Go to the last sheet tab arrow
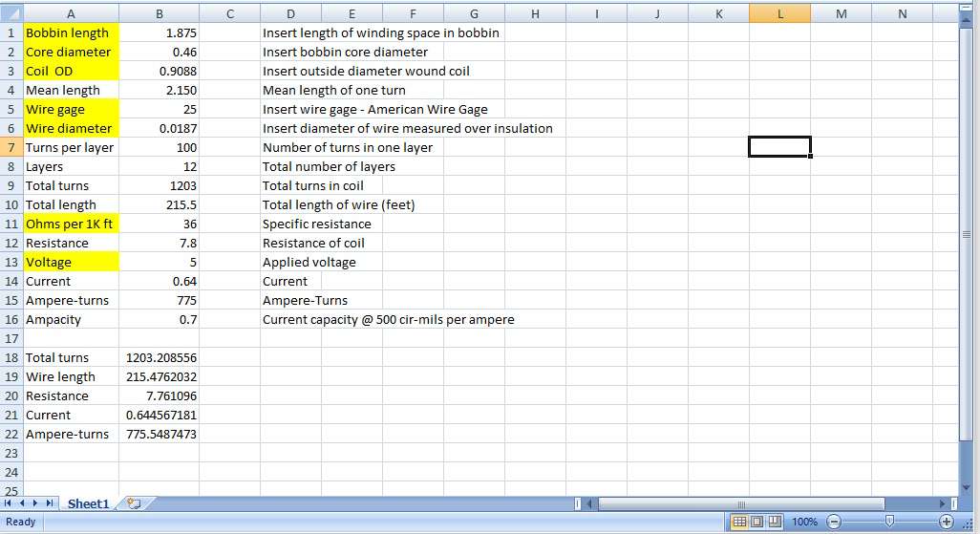Image resolution: width=980 pixels, height=534 pixels. [50, 503]
